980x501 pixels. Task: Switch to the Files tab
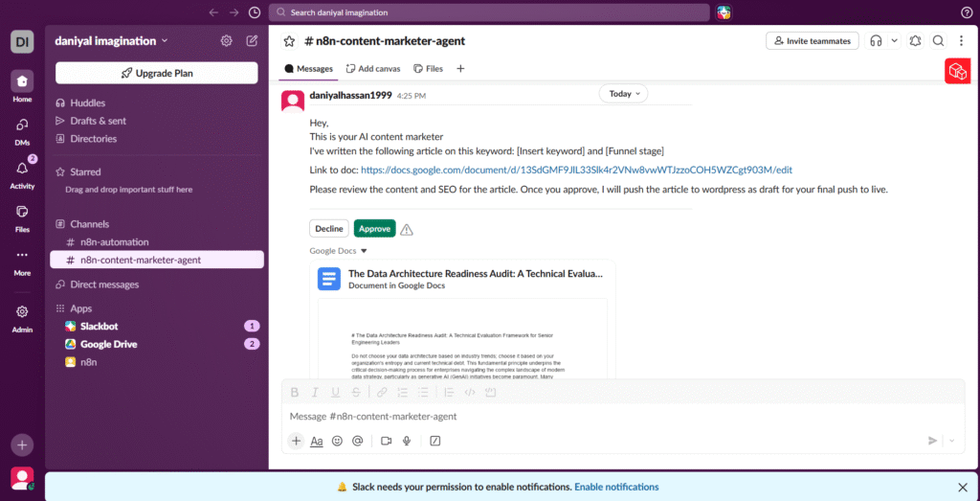click(428, 69)
